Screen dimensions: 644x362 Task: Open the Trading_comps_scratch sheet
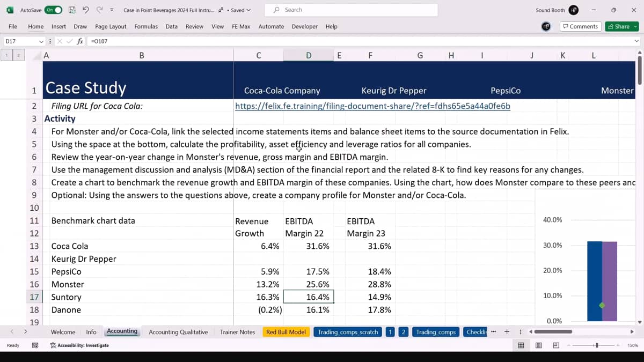(x=348, y=332)
